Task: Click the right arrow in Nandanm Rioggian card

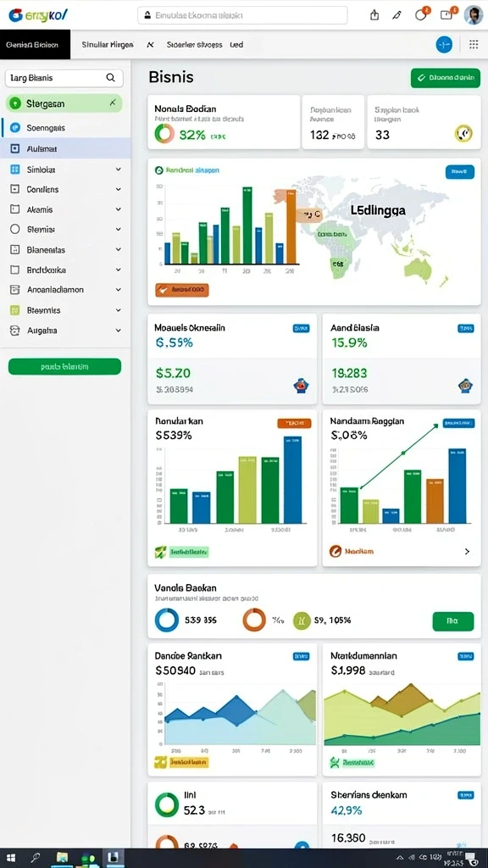Action: pos(468,551)
